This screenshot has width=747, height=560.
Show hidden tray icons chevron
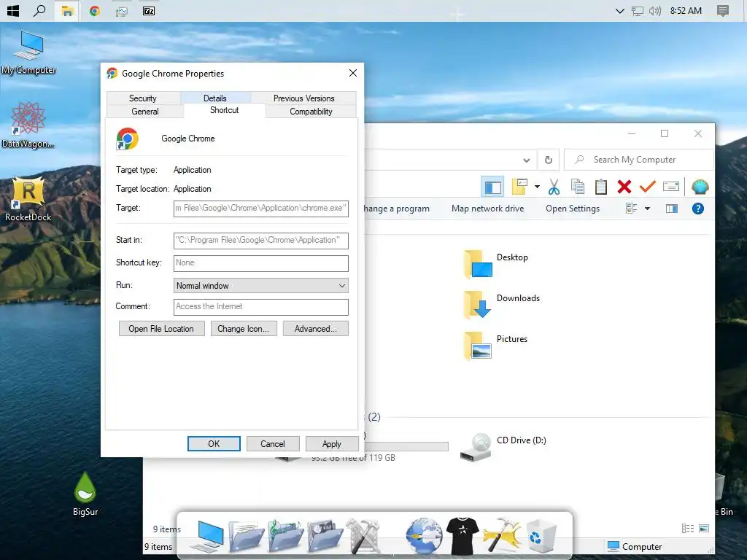(619, 10)
